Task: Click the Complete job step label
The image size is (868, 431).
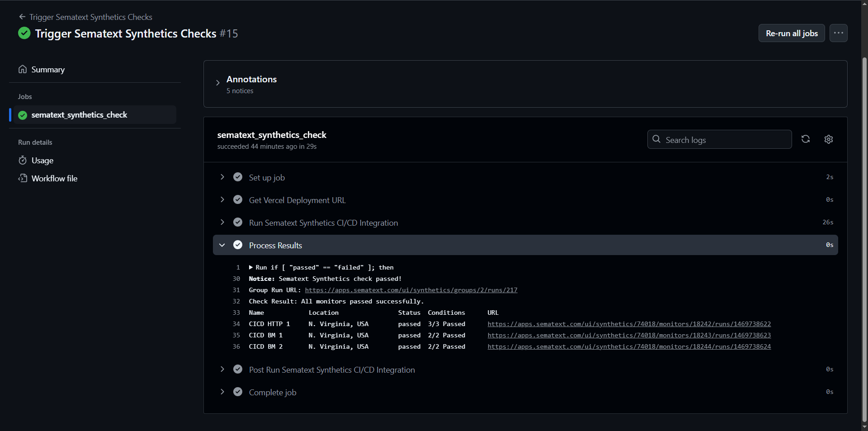Action: (x=273, y=393)
